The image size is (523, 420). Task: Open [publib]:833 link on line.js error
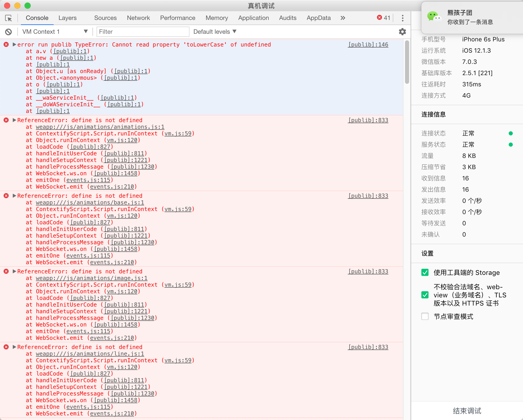point(368,347)
